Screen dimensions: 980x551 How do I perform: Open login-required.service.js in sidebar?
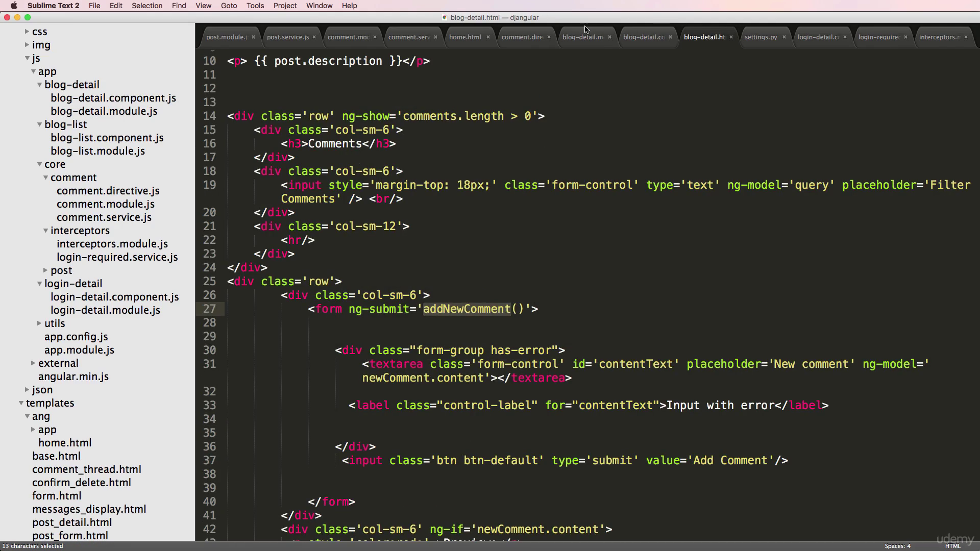click(x=117, y=257)
